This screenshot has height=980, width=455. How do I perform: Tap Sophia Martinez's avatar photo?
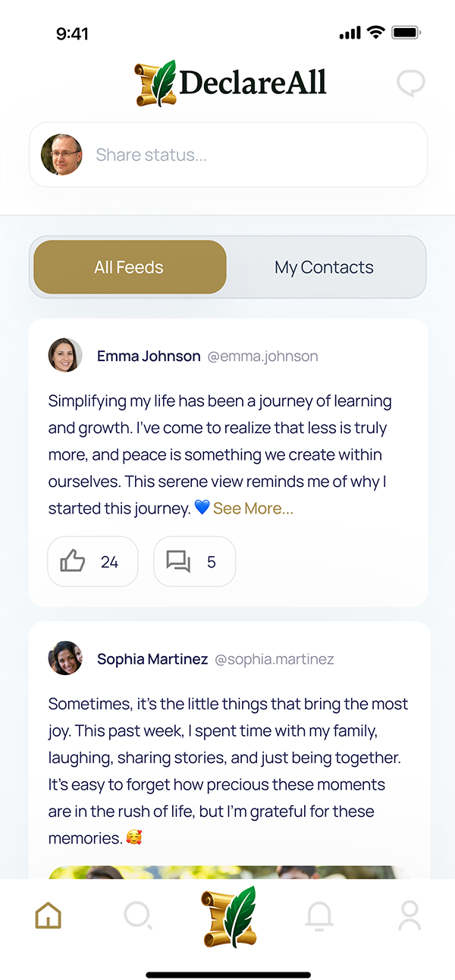(x=65, y=658)
